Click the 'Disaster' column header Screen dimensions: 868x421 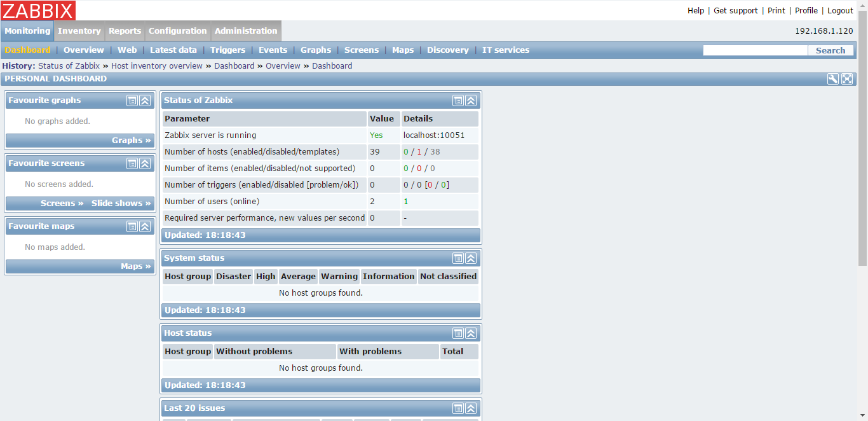click(x=234, y=277)
